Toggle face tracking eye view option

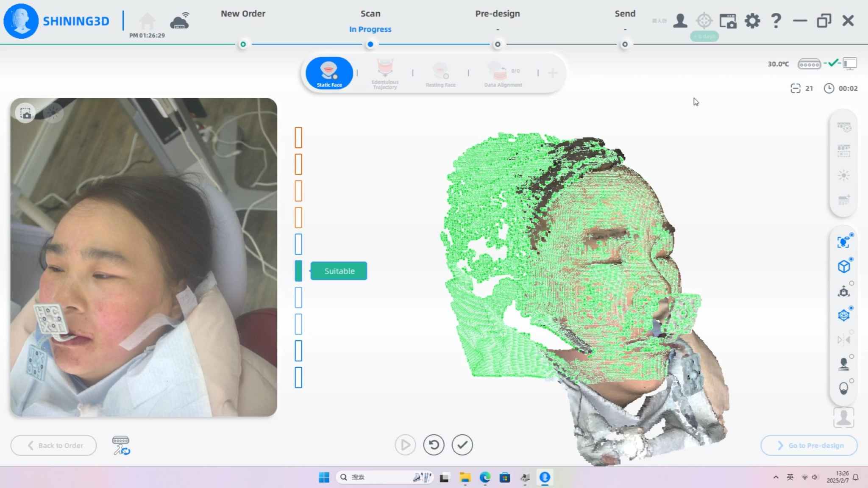pyautogui.click(x=843, y=242)
